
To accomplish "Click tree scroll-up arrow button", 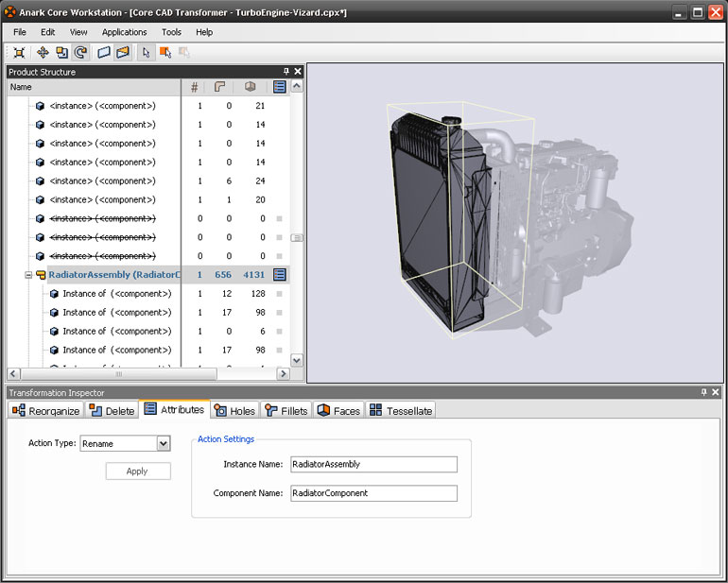I will 297,86.
